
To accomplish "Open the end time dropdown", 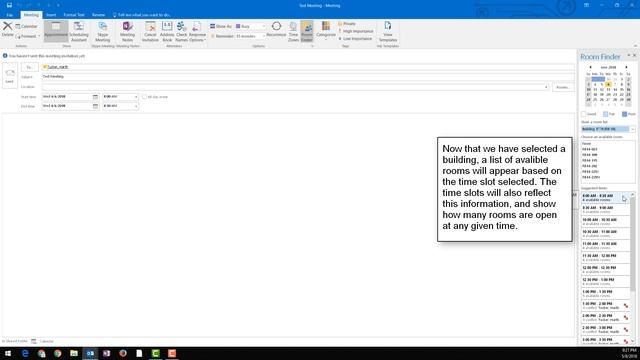I will pos(136,106).
